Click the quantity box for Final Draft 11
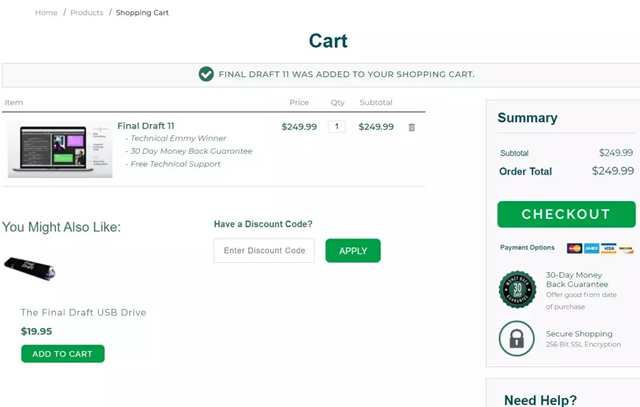Image resolution: width=640 pixels, height=407 pixels. [337, 127]
